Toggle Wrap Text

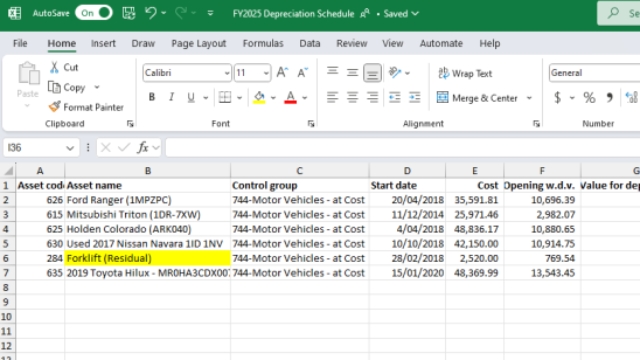[465, 73]
